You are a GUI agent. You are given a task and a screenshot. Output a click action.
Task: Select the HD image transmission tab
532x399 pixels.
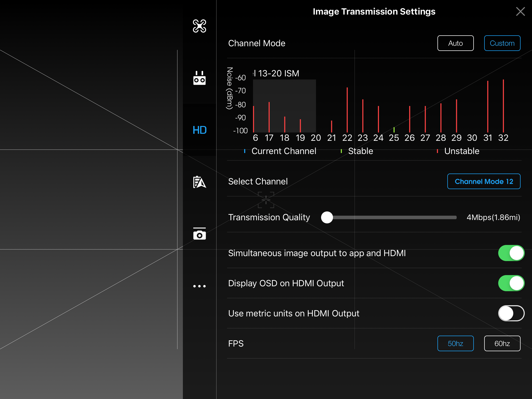pos(199,130)
